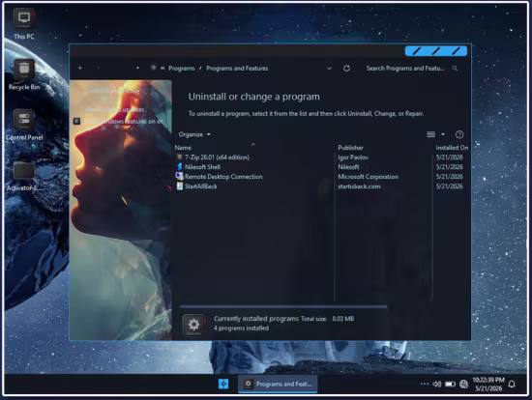Select 7-Zip 26.01 (x64 edition) entry
The height and width of the screenshot is (400, 532).
(217, 157)
